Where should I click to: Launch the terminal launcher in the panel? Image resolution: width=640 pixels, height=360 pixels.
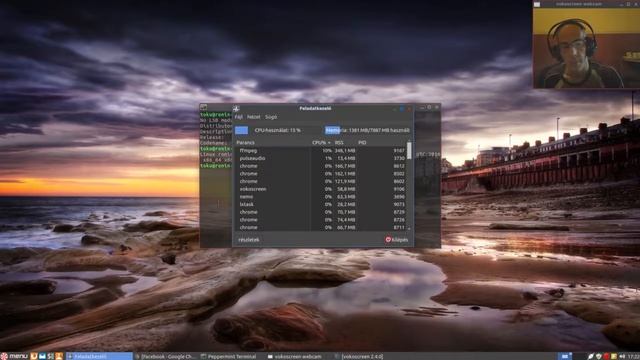(x=51, y=356)
